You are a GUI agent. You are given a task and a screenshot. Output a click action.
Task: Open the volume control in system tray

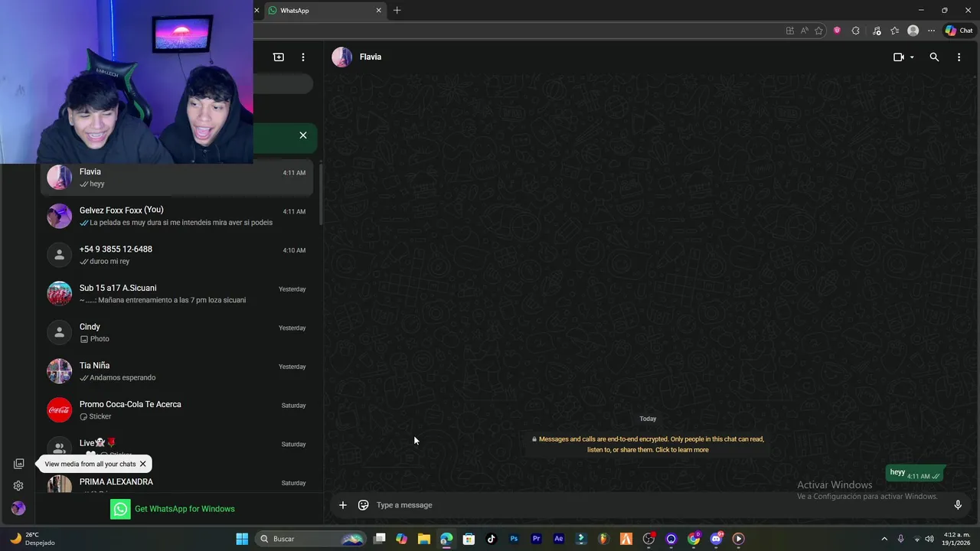coord(929,539)
